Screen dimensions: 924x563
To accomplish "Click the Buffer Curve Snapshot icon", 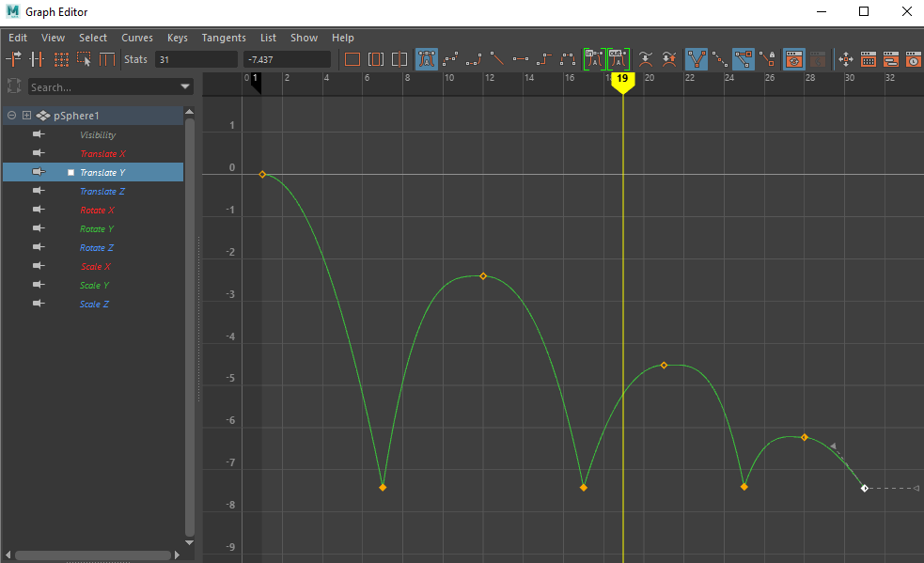I will (645, 59).
